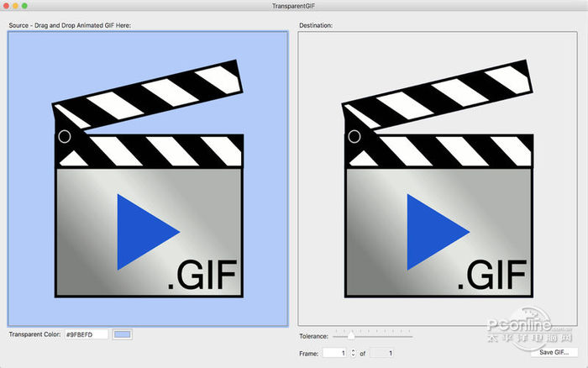Viewport: 588px width, 368px height.
Task: Click the Transparent Color hex field
Action: click(87, 334)
